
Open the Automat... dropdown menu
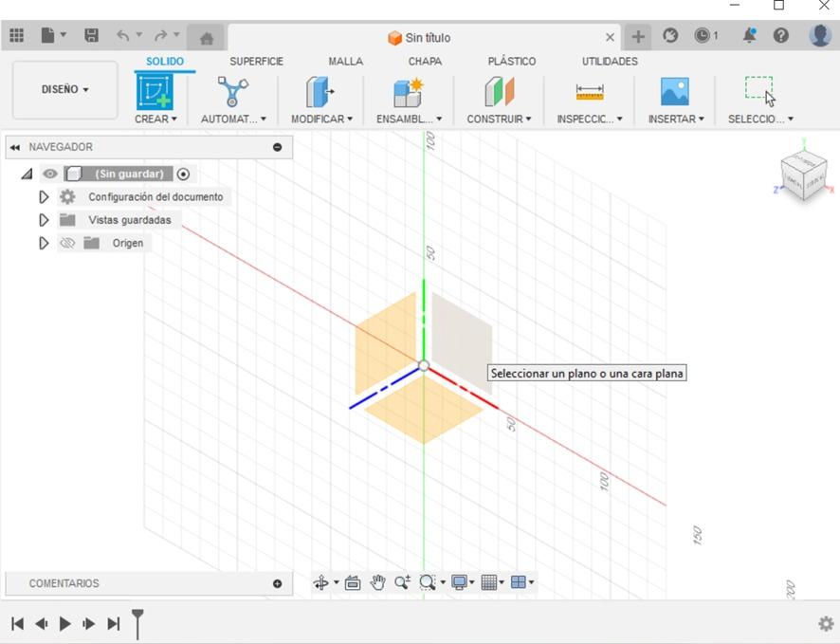[x=233, y=119]
